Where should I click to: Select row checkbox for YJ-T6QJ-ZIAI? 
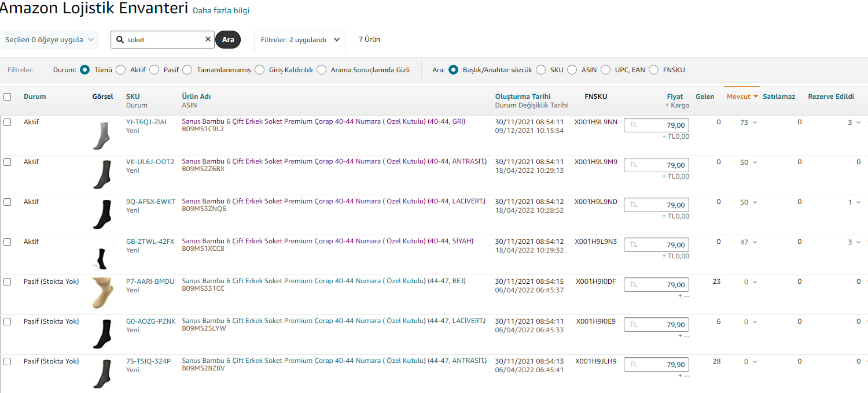pos(8,122)
